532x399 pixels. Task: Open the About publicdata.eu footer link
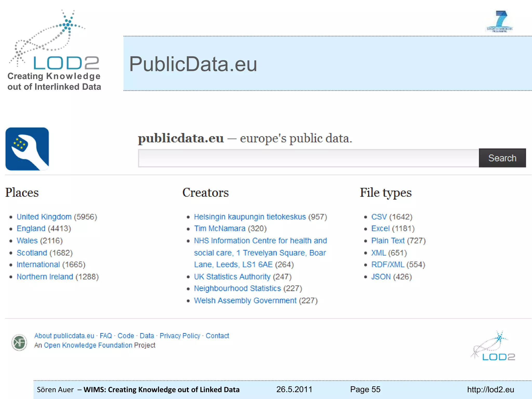(x=64, y=336)
